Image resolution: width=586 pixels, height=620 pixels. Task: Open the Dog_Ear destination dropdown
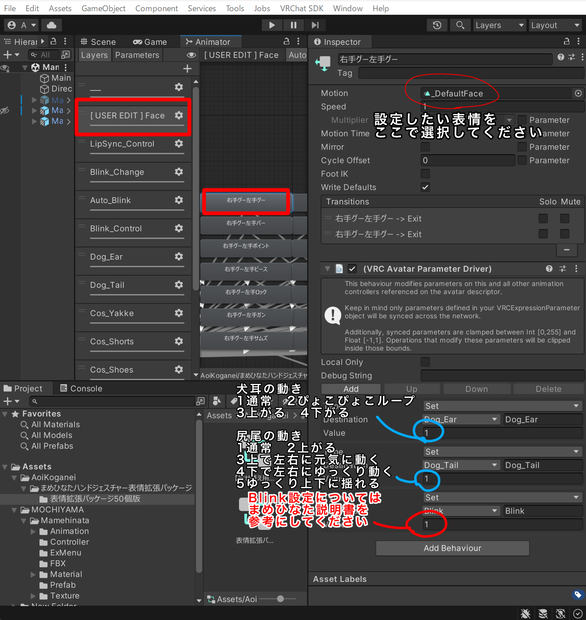[461, 419]
